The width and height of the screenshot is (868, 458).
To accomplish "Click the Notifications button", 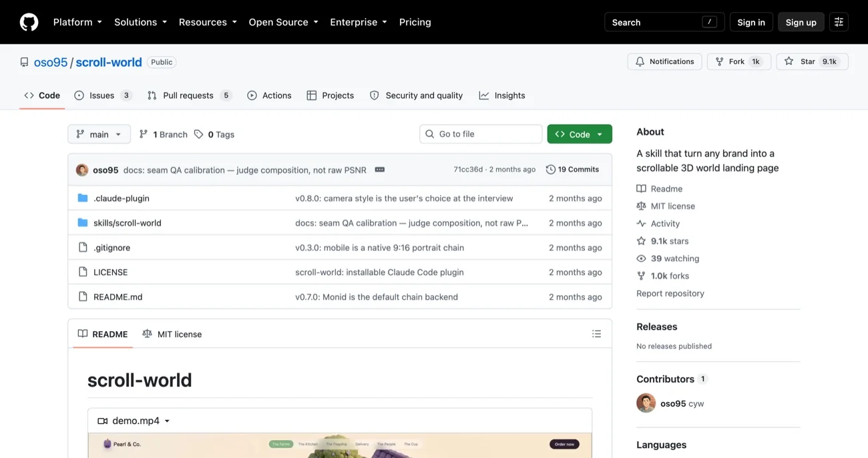I will 664,61.
